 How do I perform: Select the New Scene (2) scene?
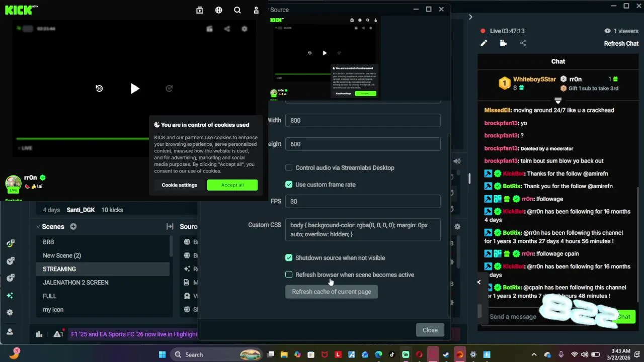[103, 255]
